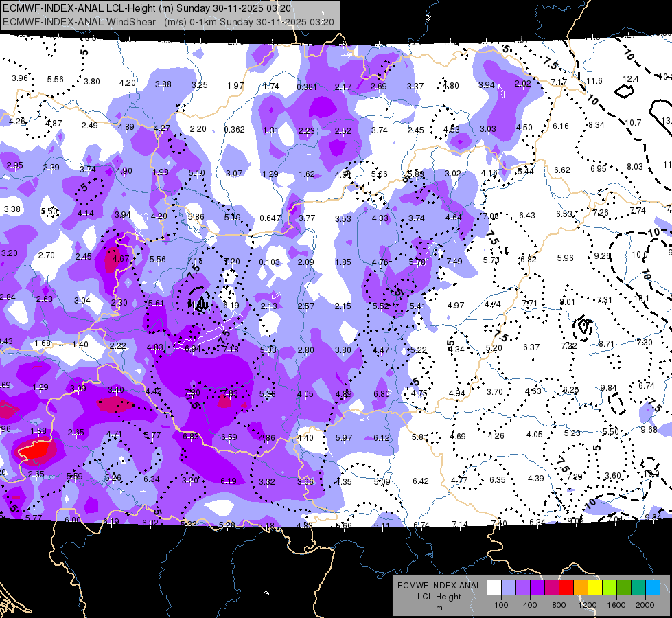
Task: Select the red 800 m legend swatch
Action: coord(566,588)
